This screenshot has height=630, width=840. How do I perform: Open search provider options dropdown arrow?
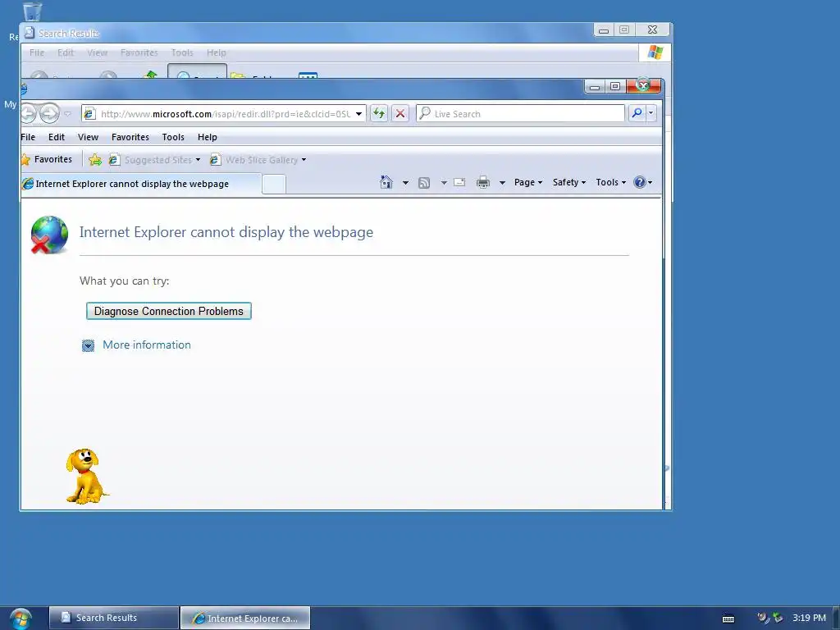point(651,113)
